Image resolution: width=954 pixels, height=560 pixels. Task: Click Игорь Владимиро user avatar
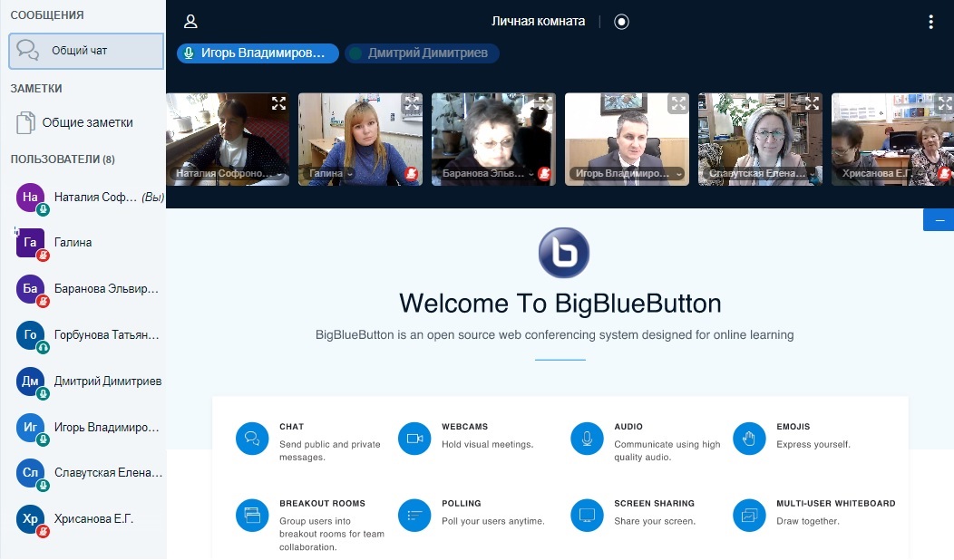point(31,428)
